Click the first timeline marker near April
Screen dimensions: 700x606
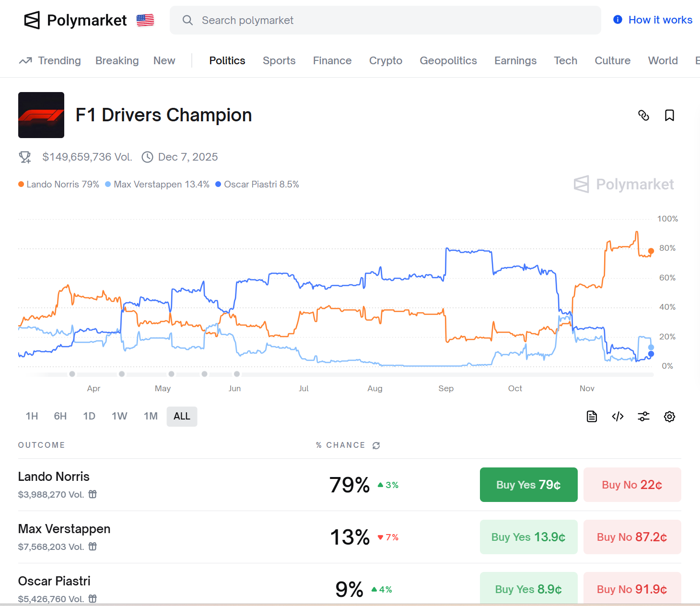(x=72, y=374)
